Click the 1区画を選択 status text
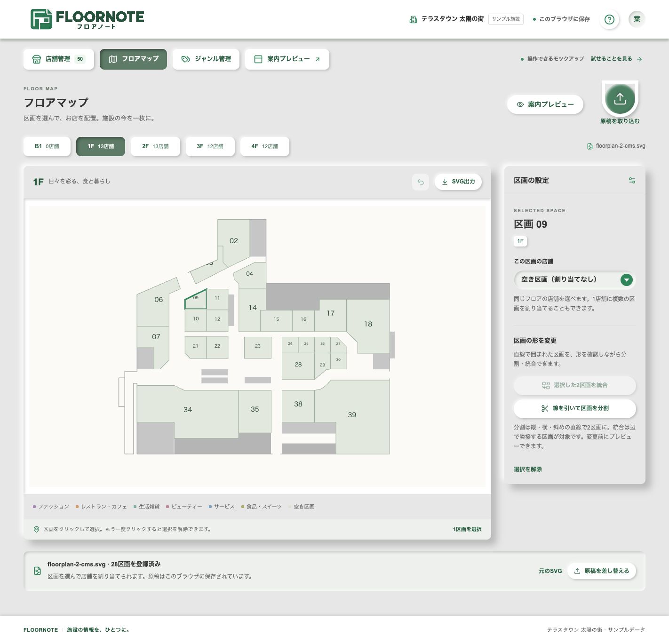Image resolution: width=669 pixels, height=644 pixels. point(467,529)
